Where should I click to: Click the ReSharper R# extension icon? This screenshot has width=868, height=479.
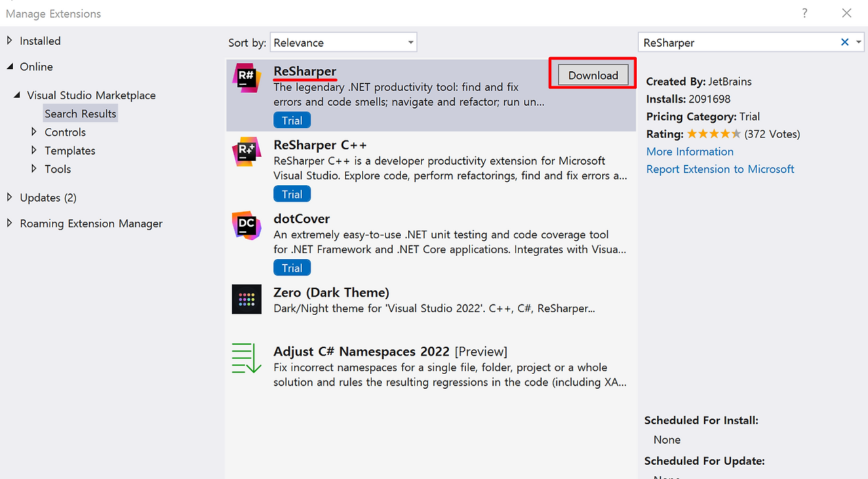[x=246, y=77]
